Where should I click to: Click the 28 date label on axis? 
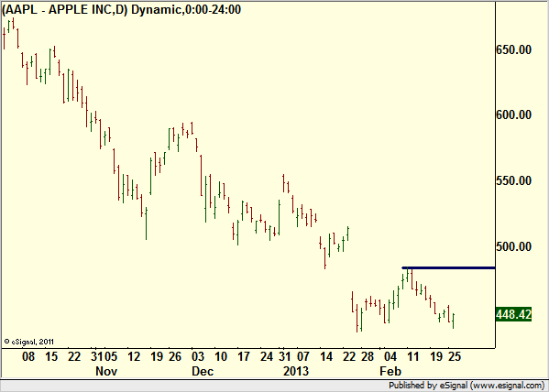point(368,356)
